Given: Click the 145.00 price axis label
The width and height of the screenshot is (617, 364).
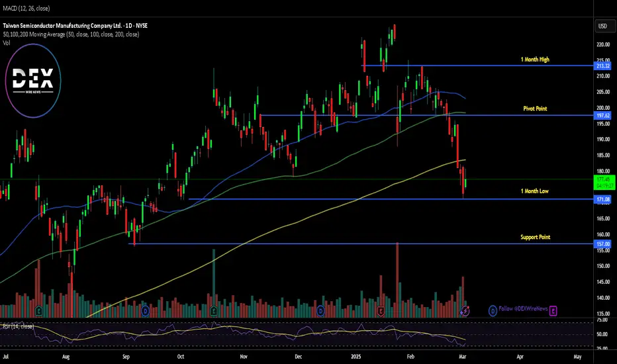Looking at the screenshot, I should coord(603,282).
